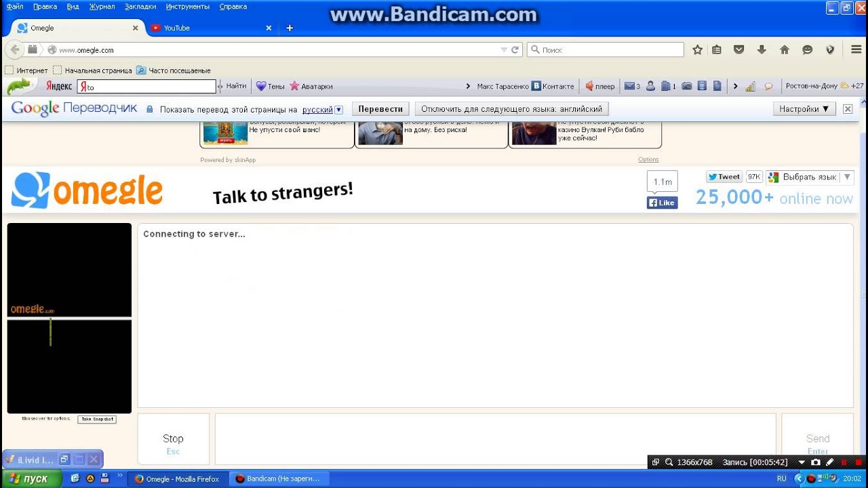Go back with the back arrow

pos(15,49)
